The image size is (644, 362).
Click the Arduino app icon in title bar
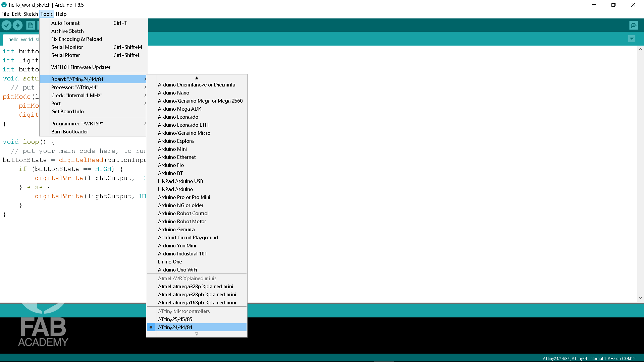pos(4,5)
